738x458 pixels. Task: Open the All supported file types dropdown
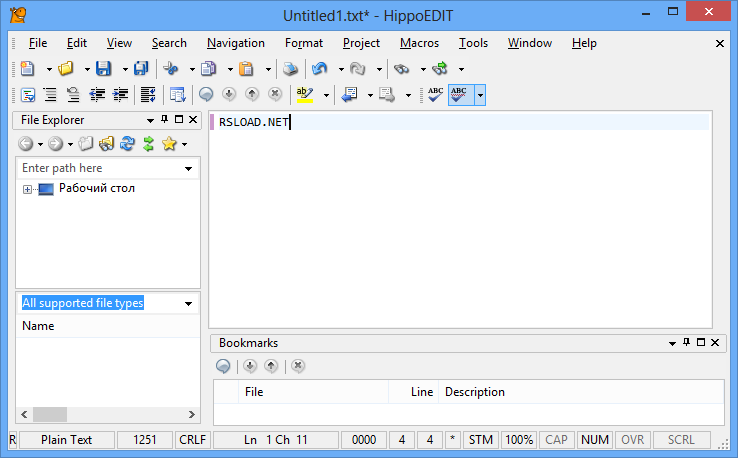(x=188, y=304)
